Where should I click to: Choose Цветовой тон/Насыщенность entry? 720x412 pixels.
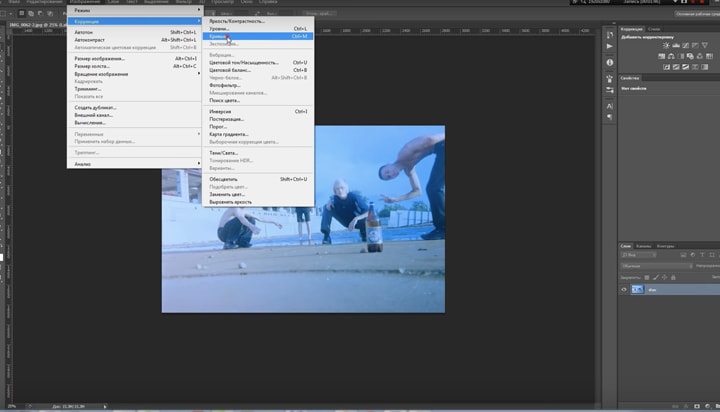point(258,62)
